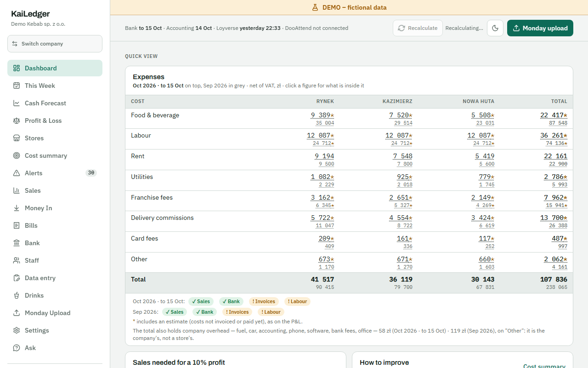Open the Cost summary link under How to improve
The image size is (588, 368).
click(x=544, y=366)
